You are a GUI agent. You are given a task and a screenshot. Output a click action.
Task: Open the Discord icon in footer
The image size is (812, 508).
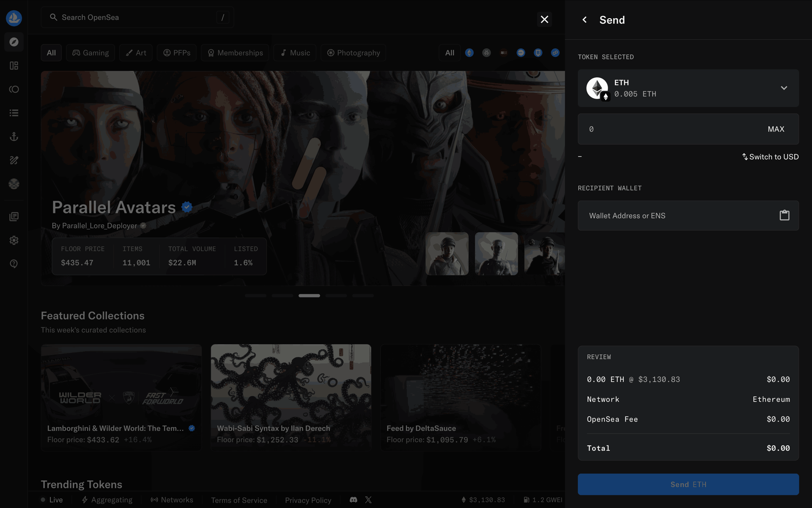(x=354, y=500)
